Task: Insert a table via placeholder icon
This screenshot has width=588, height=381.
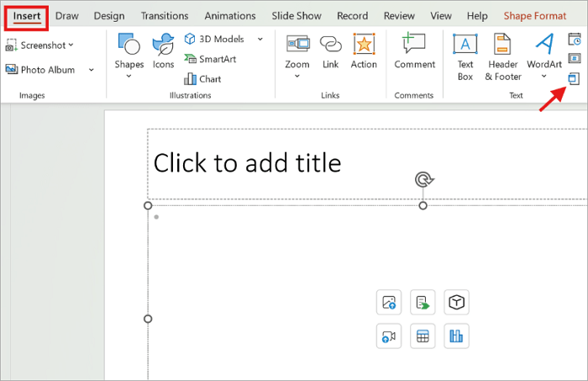Action: coord(423,336)
